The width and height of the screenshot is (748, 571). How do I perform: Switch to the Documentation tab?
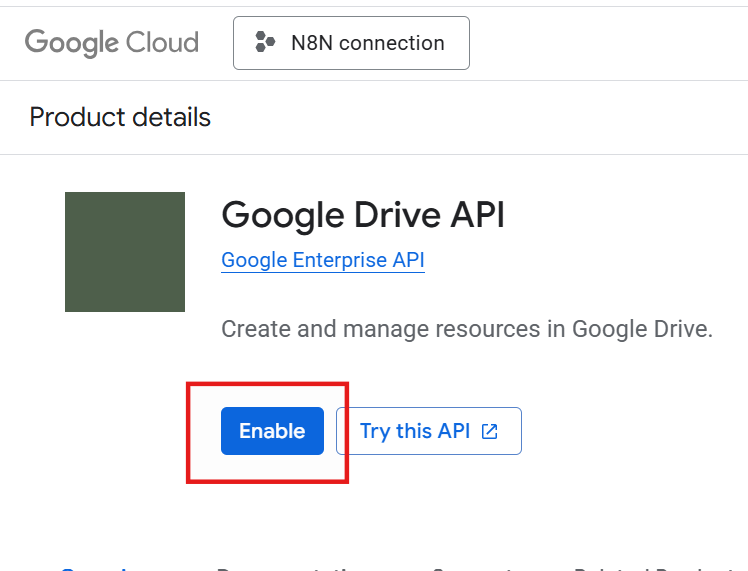(290, 568)
